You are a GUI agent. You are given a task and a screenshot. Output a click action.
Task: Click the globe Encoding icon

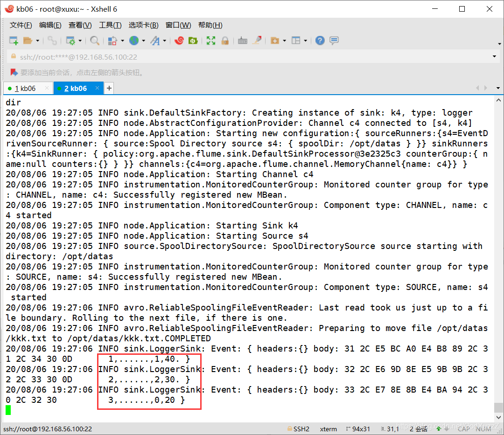click(x=134, y=41)
